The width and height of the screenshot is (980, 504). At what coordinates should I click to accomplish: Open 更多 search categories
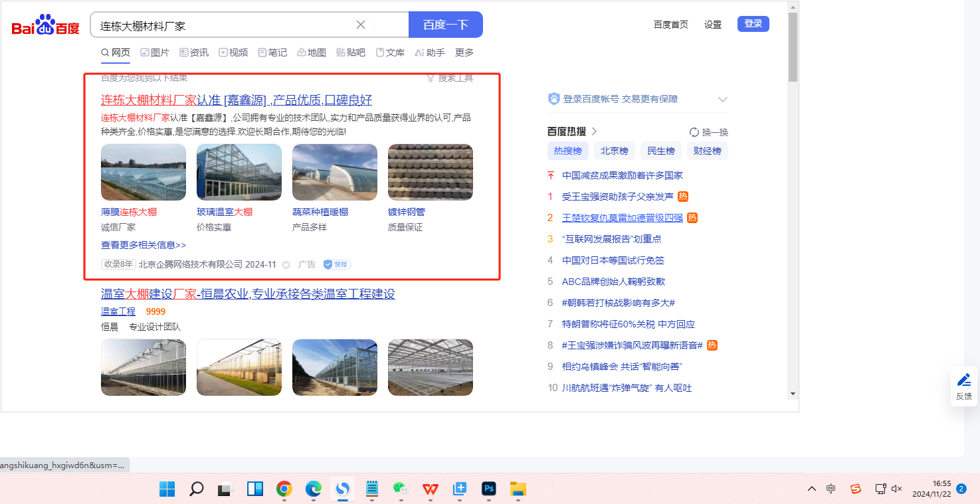[464, 52]
